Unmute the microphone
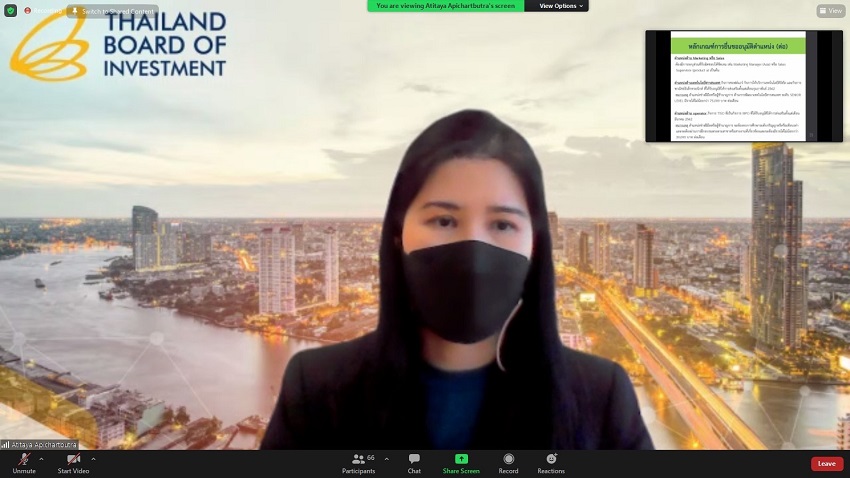Viewport: 850px width, 478px height. click(24, 464)
